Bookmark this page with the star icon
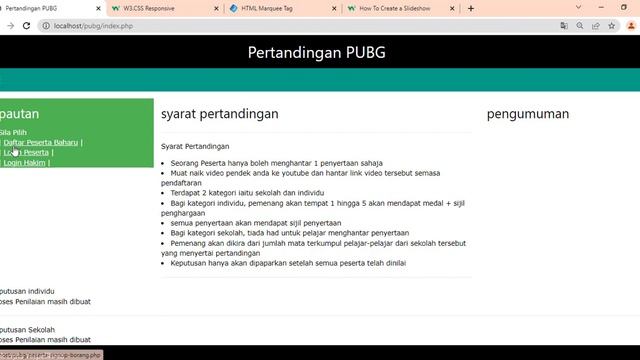The image size is (640, 360). pyautogui.click(x=611, y=26)
